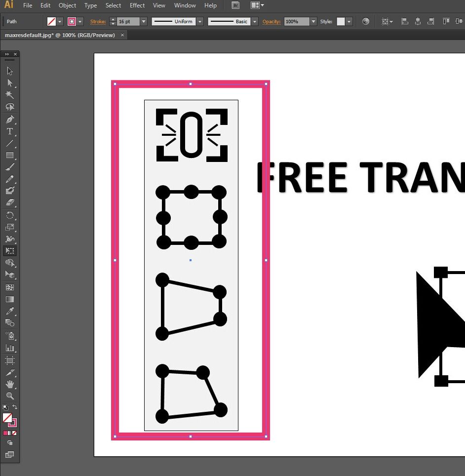Pick the Hand tool
The width and height of the screenshot is (465, 476).
(x=10, y=384)
